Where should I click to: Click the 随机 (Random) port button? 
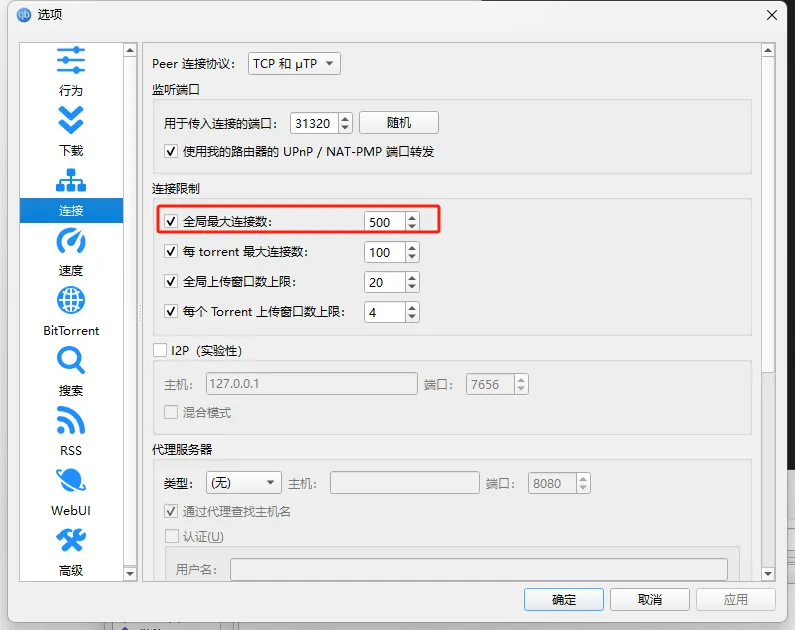(x=399, y=123)
